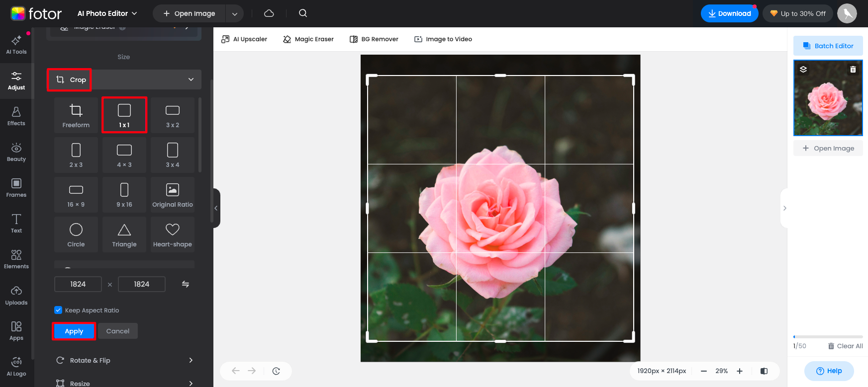The height and width of the screenshot is (387, 868).
Task: Choose the Triangle crop shape
Action: [x=124, y=234]
